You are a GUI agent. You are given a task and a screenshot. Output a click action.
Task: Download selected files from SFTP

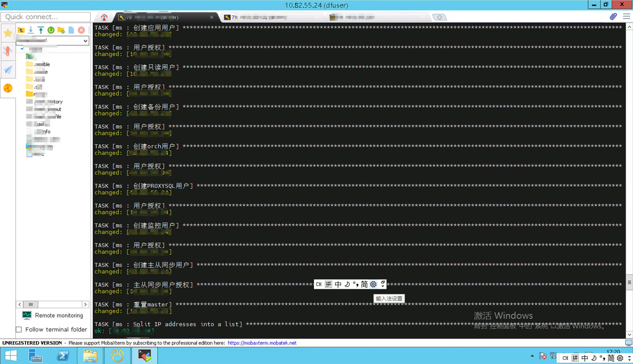(x=31, y=30)
